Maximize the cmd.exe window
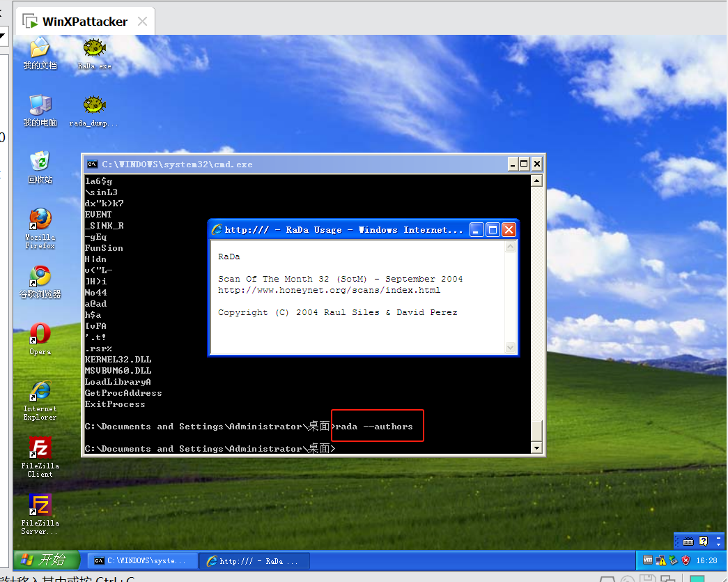Image resolution: width=728 pixels, height=582 pixels. (x=524, y=164)
